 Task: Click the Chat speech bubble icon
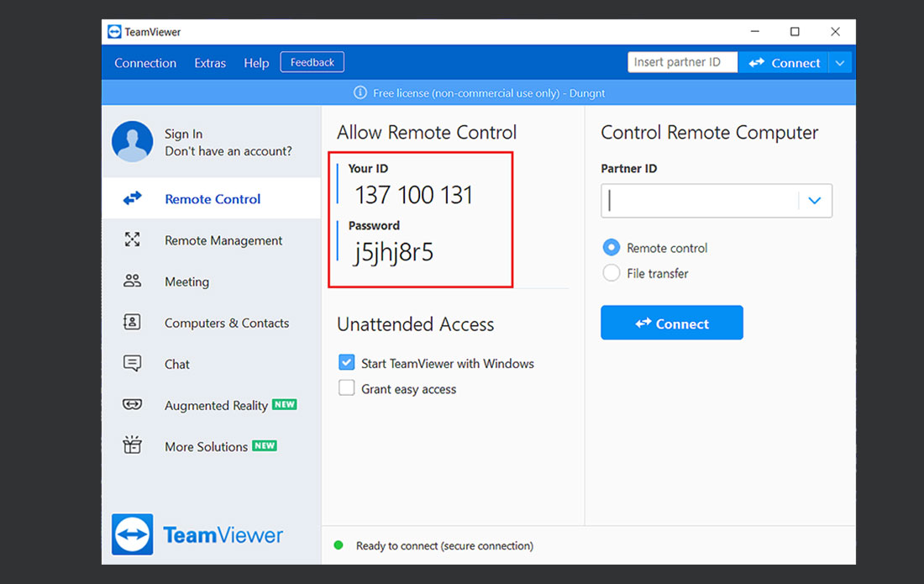click(x=132, y=363)
